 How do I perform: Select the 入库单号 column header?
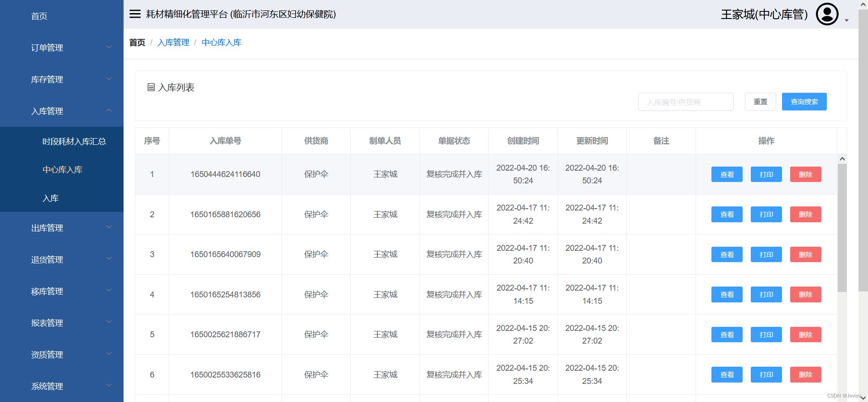click(x=225, y=141)
